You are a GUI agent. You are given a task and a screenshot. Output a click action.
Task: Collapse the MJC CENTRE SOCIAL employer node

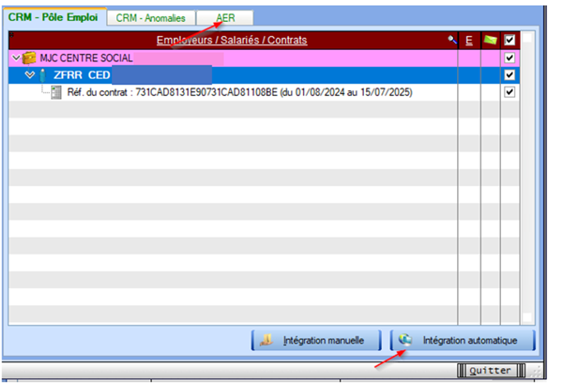[x=16, y=58]
